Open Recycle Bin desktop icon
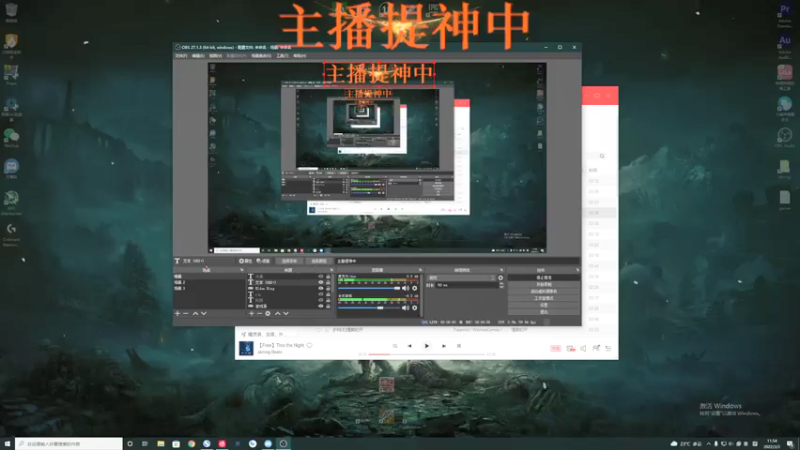Image resolution: width=800 pixels, height=450 pixels. [x=11, y=12]
